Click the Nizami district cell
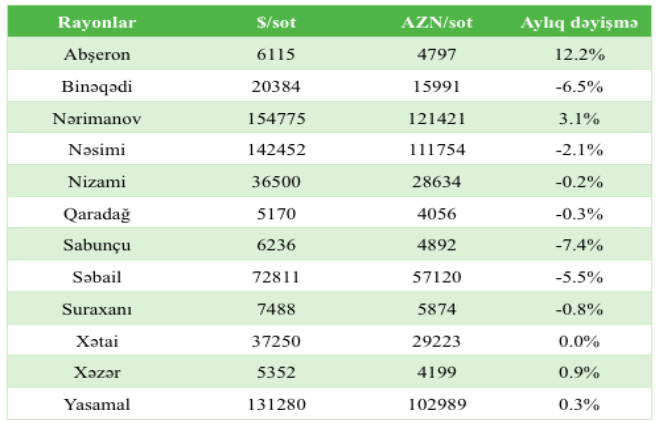The width and height of the screenshot is (659, 421). (x=97, y=184)
